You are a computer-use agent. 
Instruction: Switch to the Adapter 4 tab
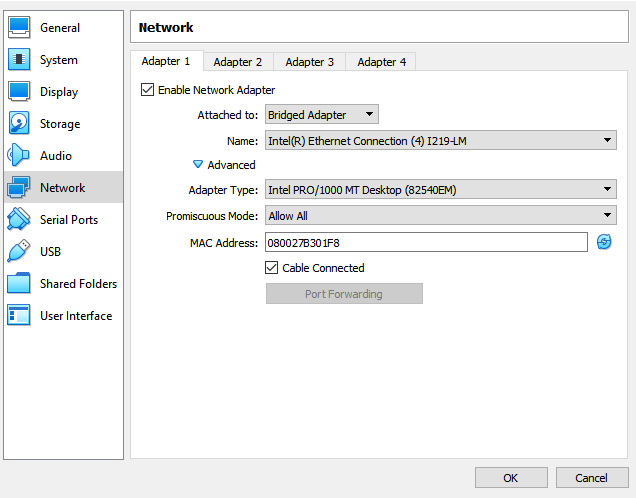coord(382,62)
